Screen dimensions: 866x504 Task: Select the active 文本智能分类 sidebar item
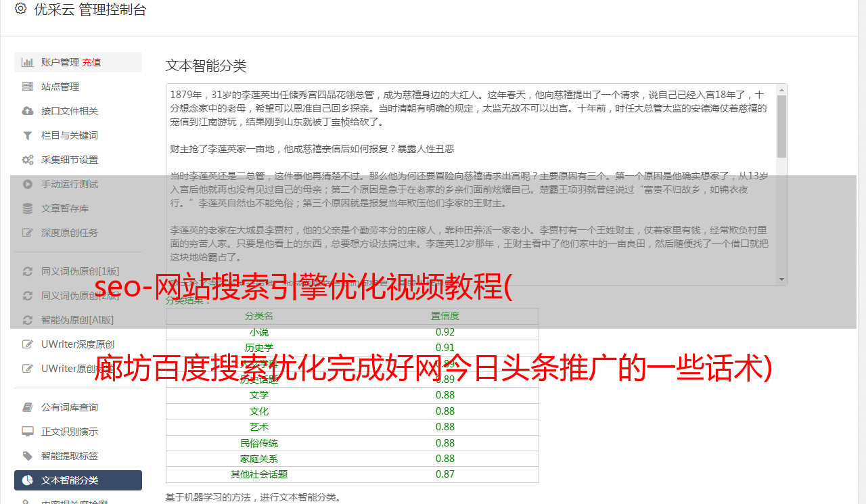pos(78,480)
